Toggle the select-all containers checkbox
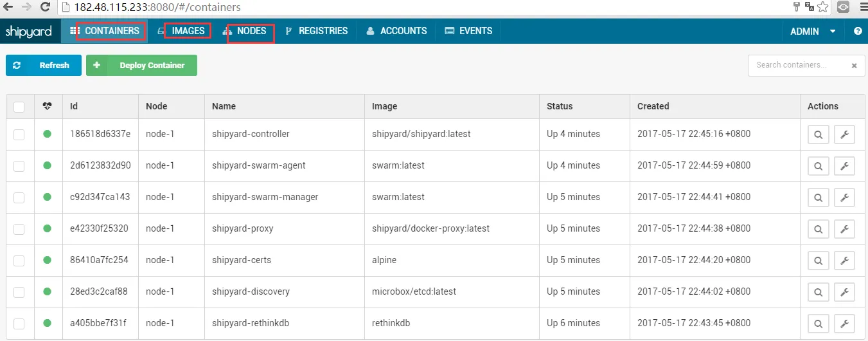The height and width of the screenshot is (341, 868). click(x=19, y=107)
